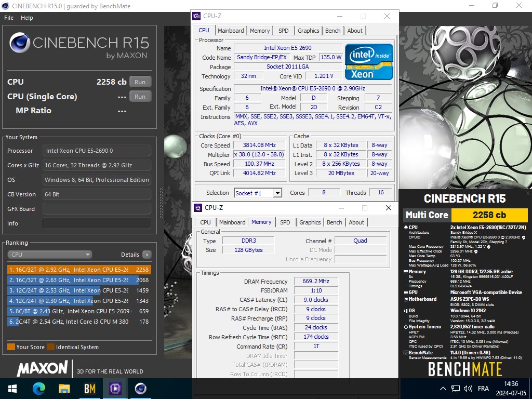Open the Help menu in Cinebench

pos(27,18)
